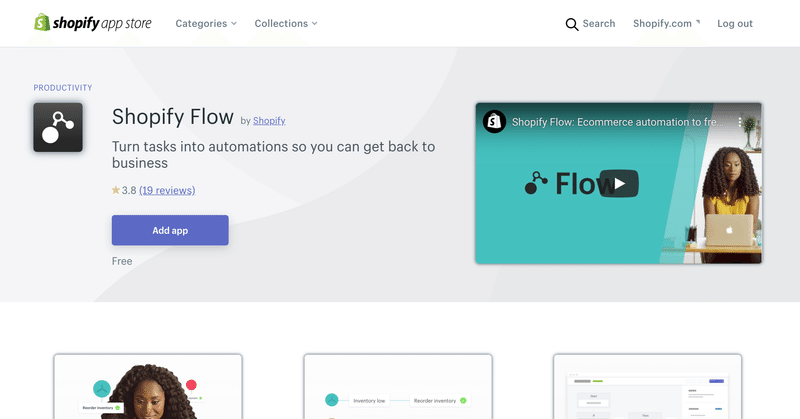Click the gold rating star

116,190
